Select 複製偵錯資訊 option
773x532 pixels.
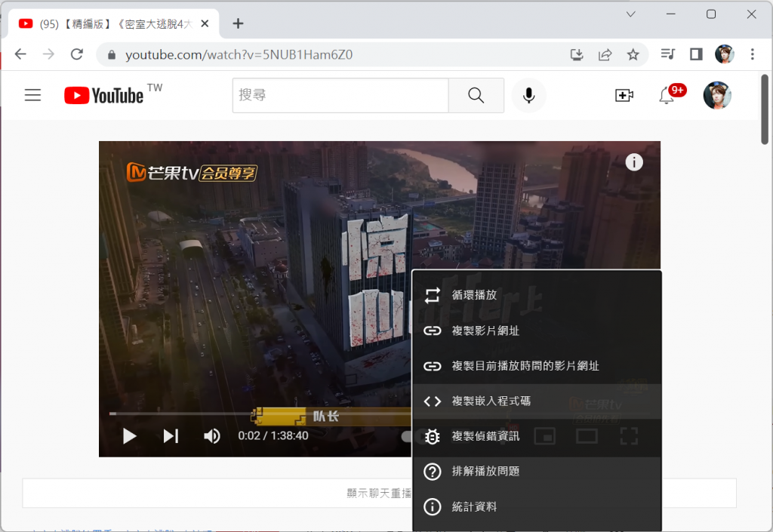click(537, 436)
